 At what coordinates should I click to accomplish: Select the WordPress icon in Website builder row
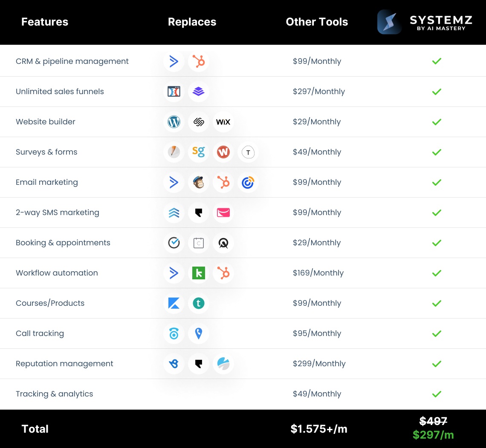(174, 122)
